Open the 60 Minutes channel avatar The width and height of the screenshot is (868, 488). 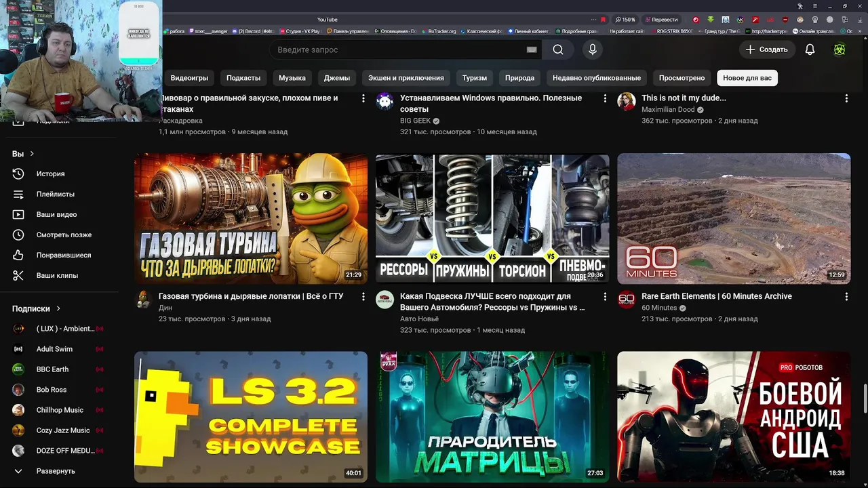coord(627,300)
